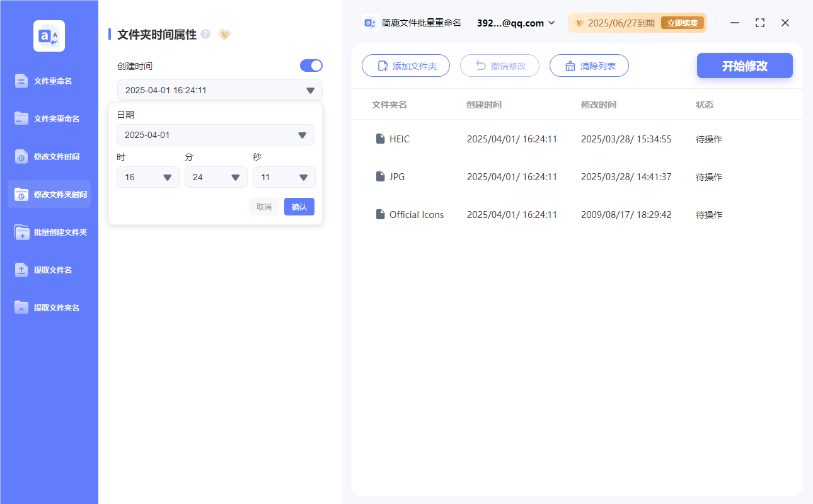Click the 开始修改 button
Screen dimensions: 813x504
pos(744,65)
